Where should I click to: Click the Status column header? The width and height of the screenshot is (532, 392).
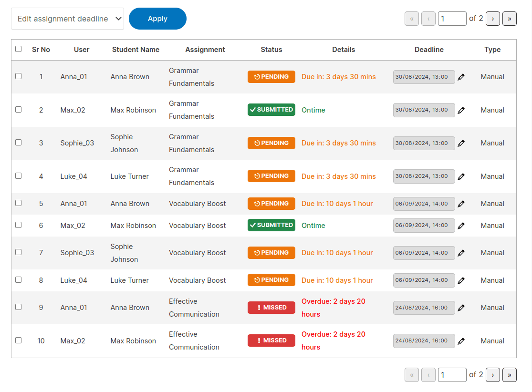click(271, 50)
